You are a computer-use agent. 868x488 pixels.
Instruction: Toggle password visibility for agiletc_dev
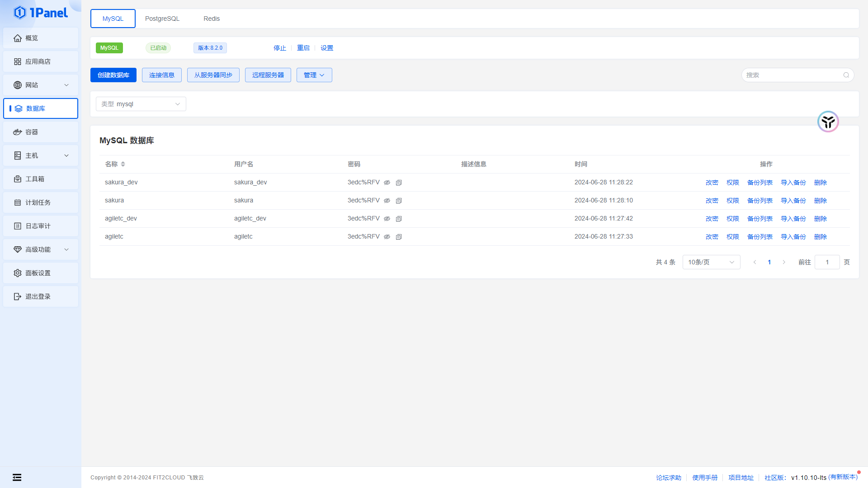pyautogui.click(x=387, y=219)
